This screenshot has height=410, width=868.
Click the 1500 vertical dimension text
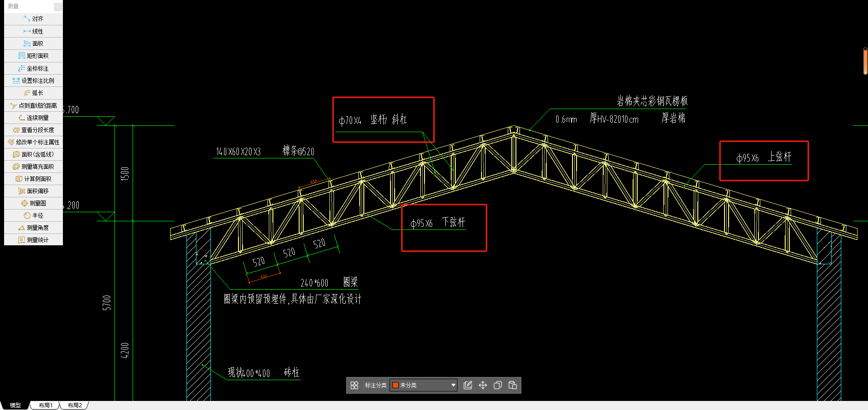(x=125, y=174)
